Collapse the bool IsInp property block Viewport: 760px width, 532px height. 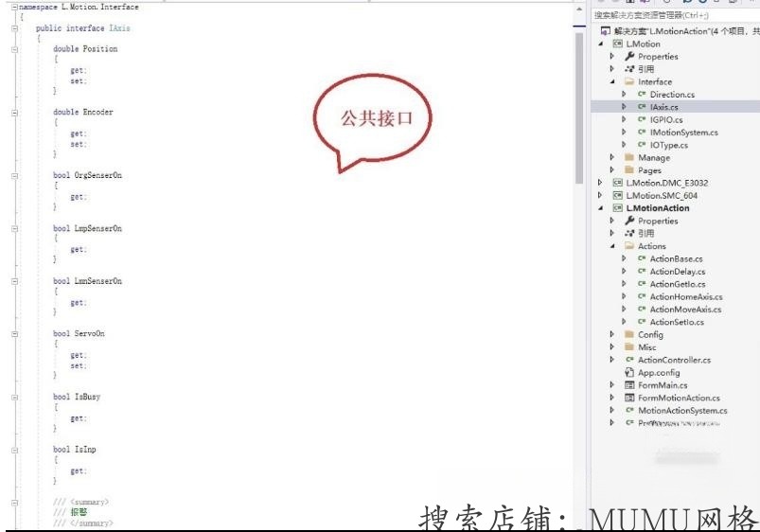point(14,450)
